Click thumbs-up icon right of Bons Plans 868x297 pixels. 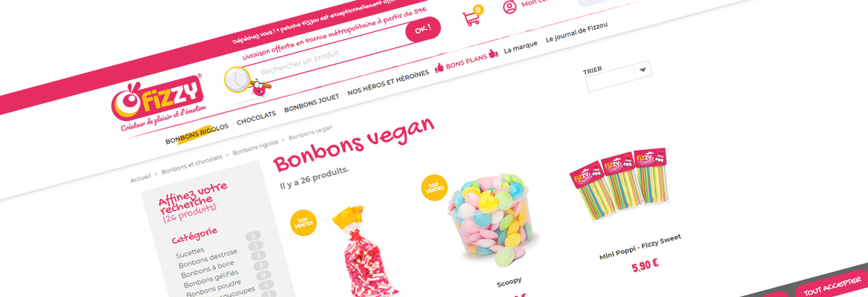pos(493,54)
